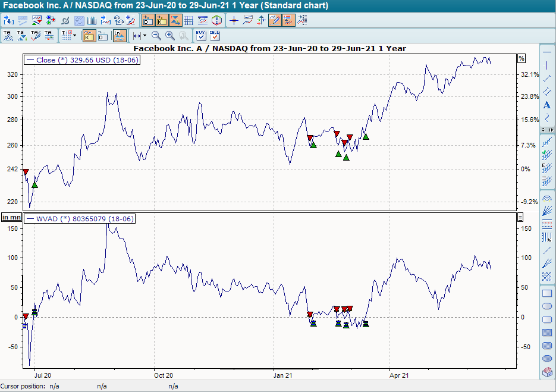The height and width of the screenshot is (392, 556).
Task: Choose the rectangle shape tool
Action: (547, 293)
